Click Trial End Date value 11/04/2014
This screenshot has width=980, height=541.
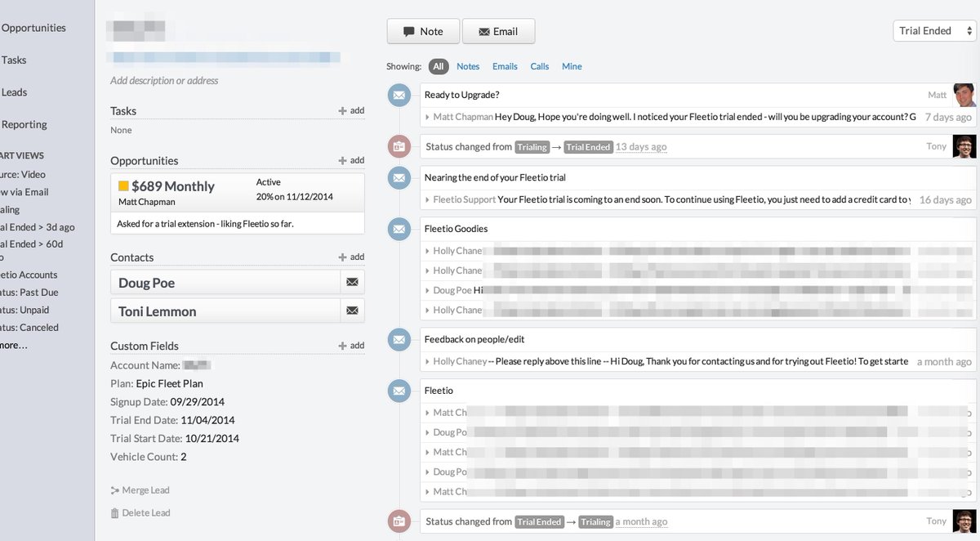point(207,420)
